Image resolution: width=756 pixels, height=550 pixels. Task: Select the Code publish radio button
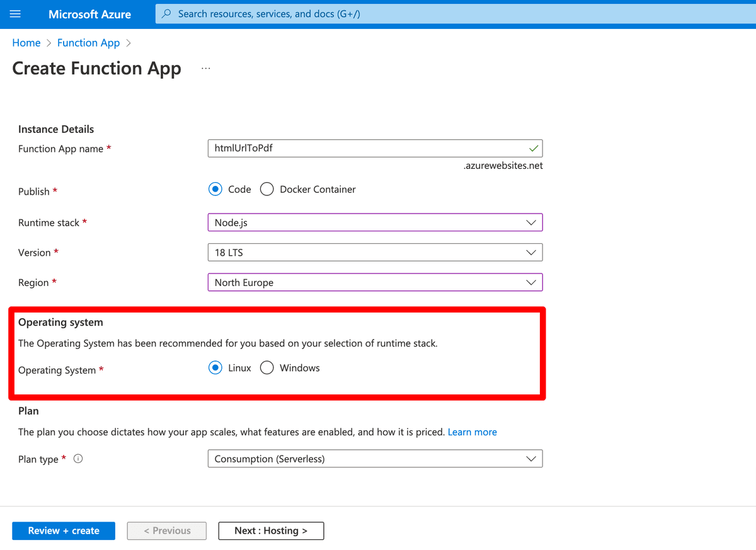click(x=215, y=189)
